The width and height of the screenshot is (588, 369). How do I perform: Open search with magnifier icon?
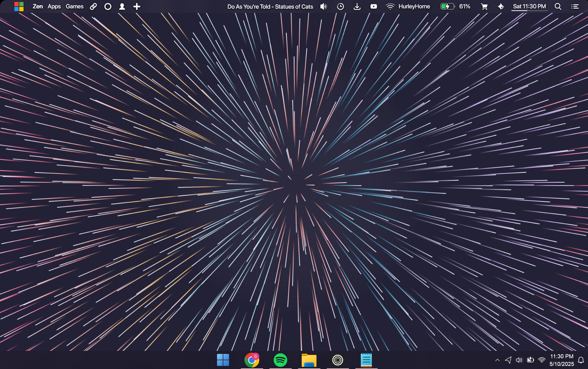pyautogui.click(x=558, y=6)
